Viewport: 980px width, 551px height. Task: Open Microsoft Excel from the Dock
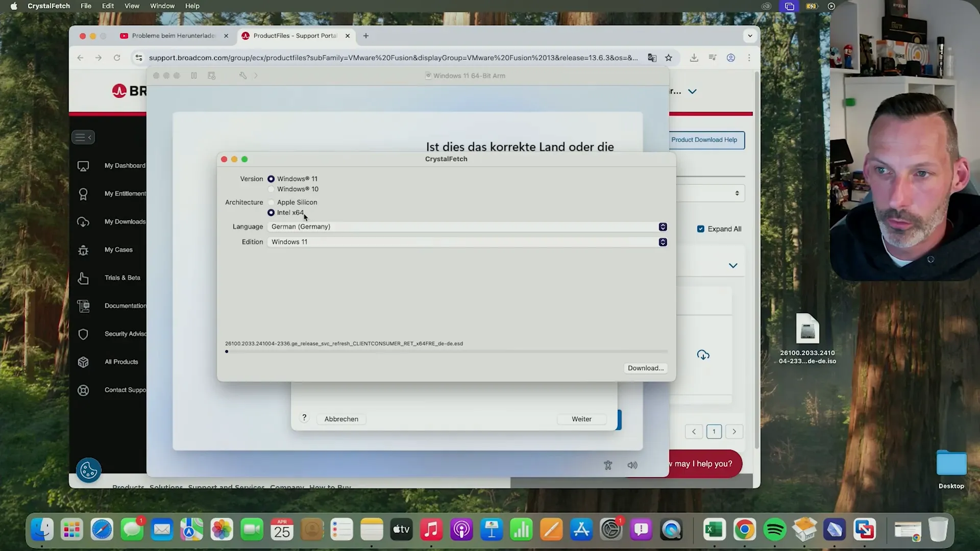point(715,530)
